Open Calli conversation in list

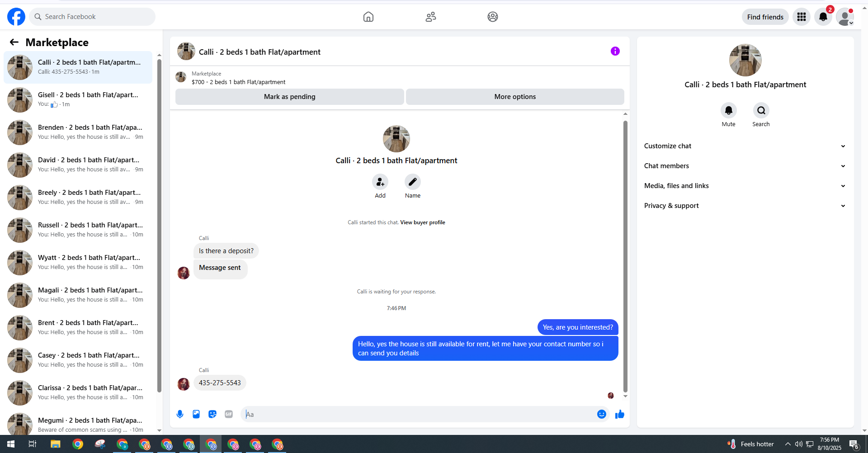[x=78, y=67]
